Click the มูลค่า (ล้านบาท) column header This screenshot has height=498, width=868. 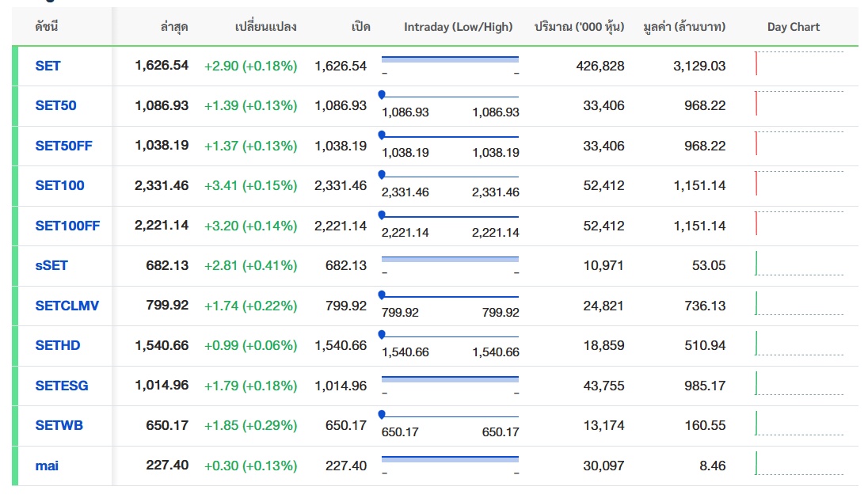(684, 27)
